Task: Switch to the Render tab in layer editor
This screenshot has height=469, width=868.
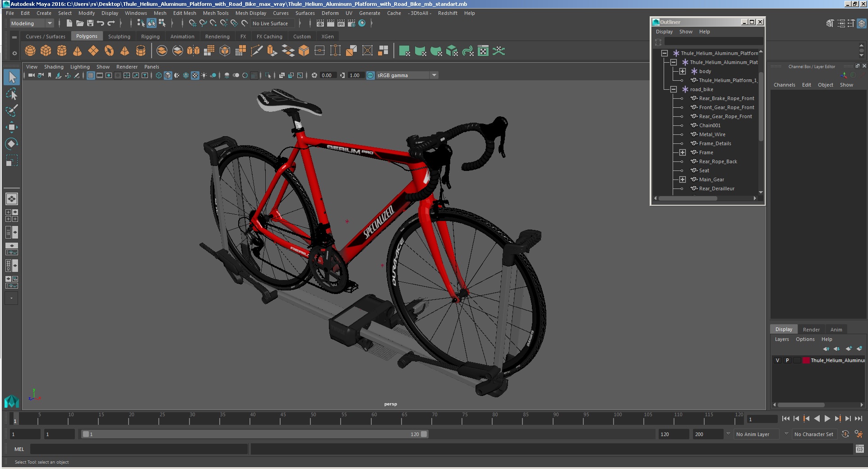Action: point(811,330)
